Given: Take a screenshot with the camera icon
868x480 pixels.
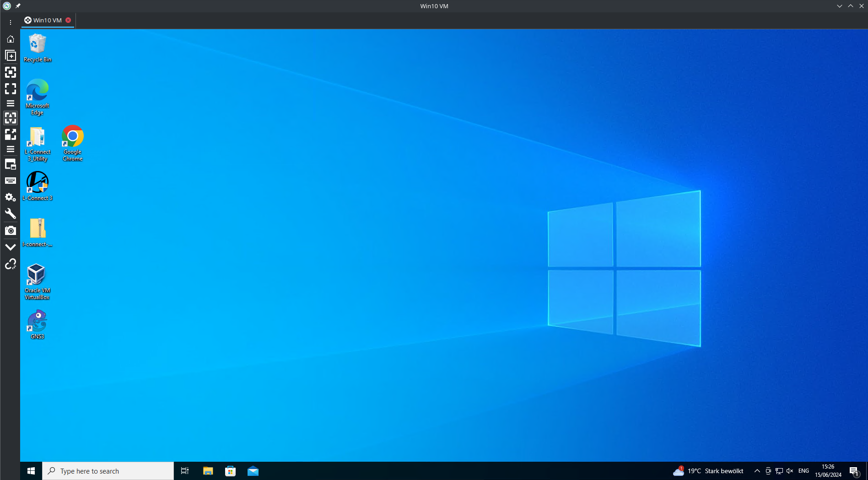Looking at the screenshot, I should pyautogui.click(x=10, y=230).
